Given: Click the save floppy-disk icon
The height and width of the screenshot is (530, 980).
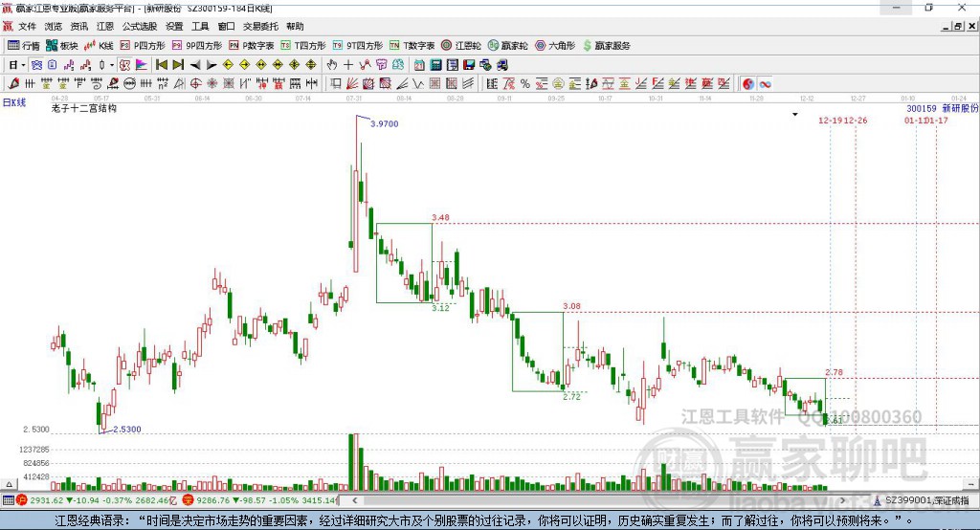Looking at the screenshot, I should point(469,65).
